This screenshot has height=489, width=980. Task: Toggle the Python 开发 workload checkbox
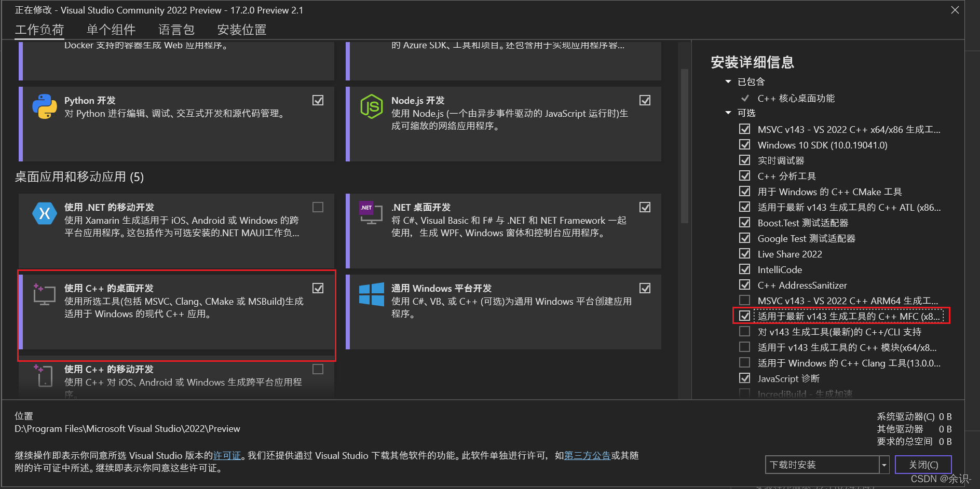point(318,100)
